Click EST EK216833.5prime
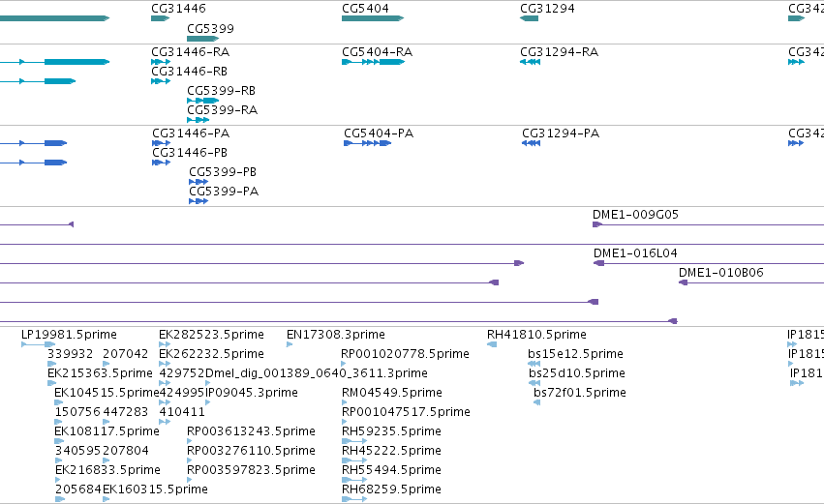 (107, 470)
